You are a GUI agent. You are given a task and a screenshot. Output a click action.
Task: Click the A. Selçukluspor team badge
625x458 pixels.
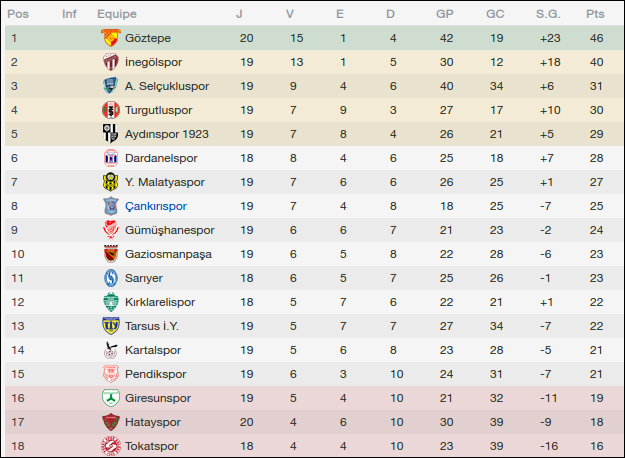point(110,86)
